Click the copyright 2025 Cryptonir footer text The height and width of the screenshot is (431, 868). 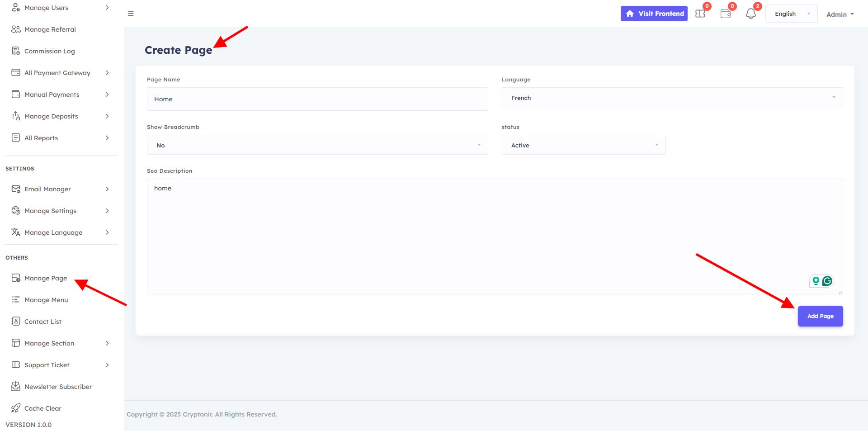[202, 414]
